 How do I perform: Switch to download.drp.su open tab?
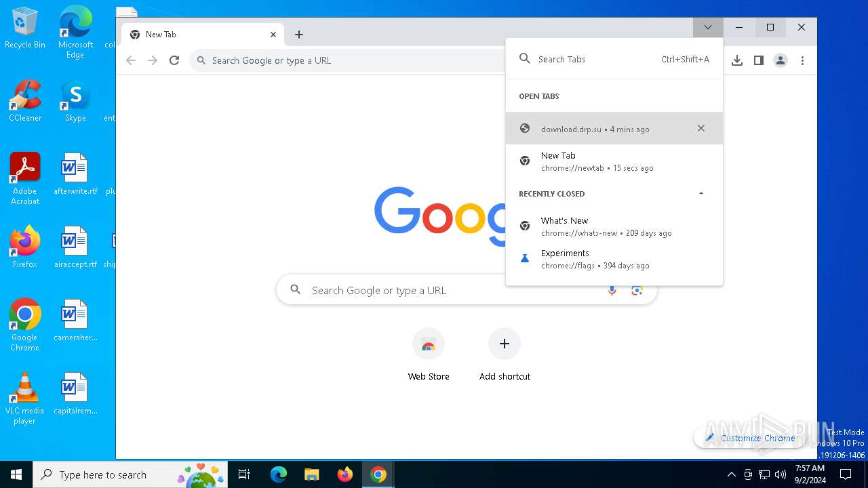coord(614,128)
